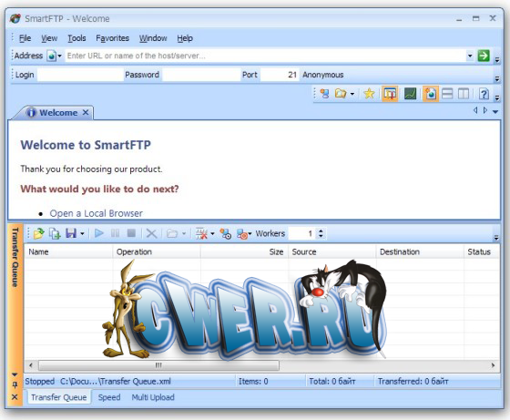Image resolution: width=510 pixels, height=420 pixels.
Task: Click the remove item X icon in queue toolbar
Action: pos(151,233)
